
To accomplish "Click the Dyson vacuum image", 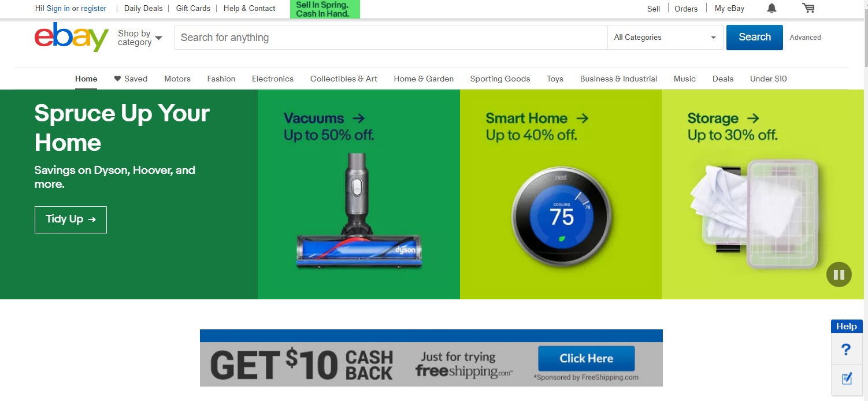I will [358, 211].
